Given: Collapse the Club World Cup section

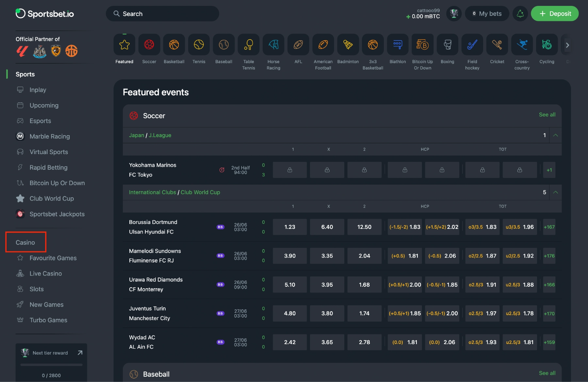Looking at the screenshot, I should (x=555, y=192).
